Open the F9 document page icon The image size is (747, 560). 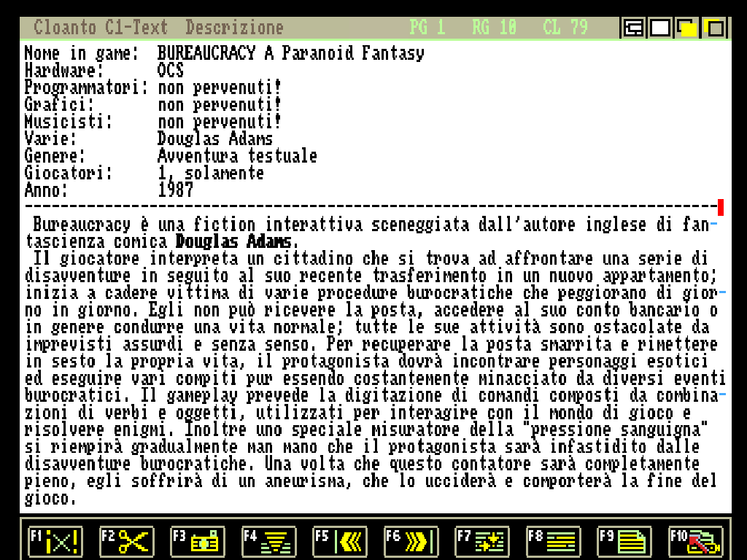pos(624,542)
